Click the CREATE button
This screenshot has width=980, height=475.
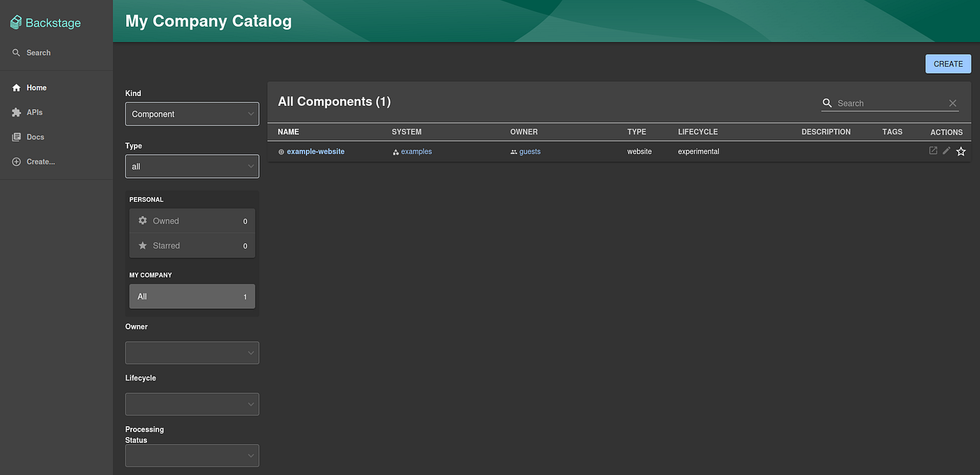point(948,64)
